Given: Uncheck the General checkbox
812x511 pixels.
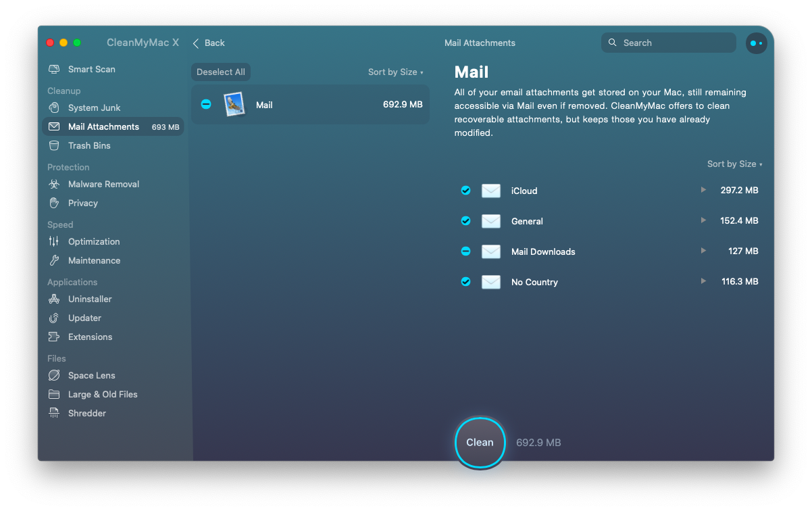Looking at the screenshot, I should [465, 221].
